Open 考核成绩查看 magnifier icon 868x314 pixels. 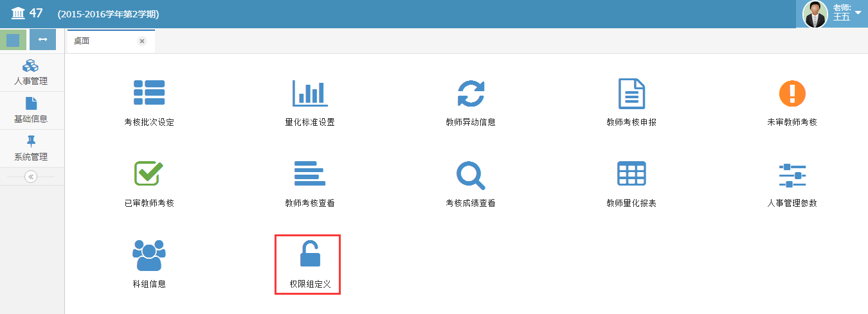click(471, 174)
